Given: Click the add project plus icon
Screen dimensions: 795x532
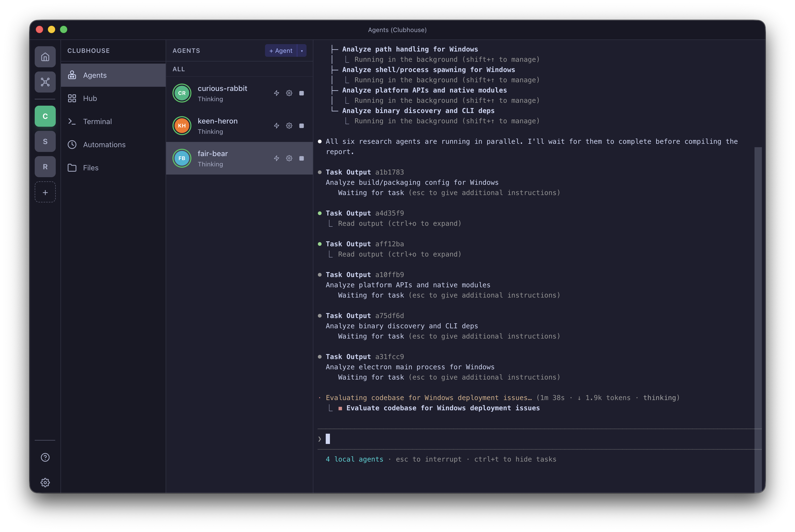Looking at the screenshot, I should [45, 192].
